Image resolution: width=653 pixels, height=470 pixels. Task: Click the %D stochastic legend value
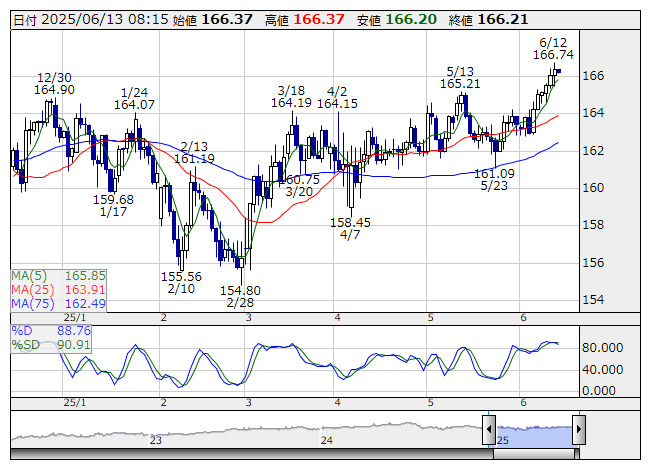[x=51, y=331]
